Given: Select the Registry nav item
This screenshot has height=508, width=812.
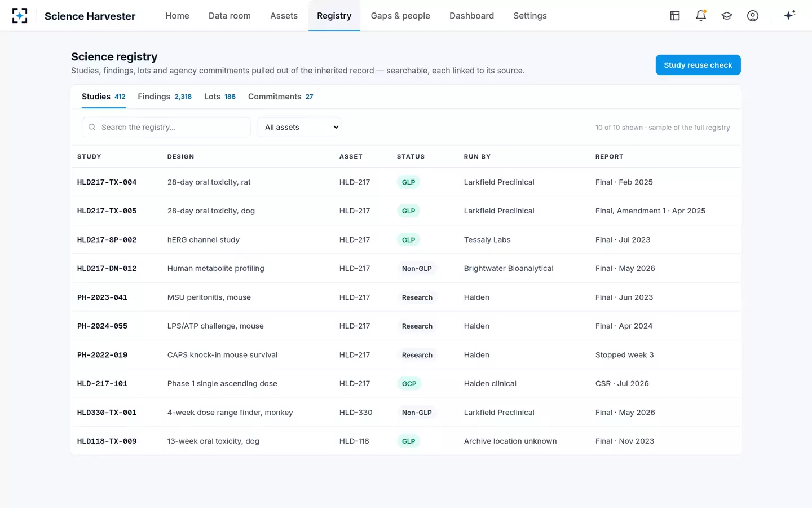Looking at the screenshot, I should tap(334, 16).
